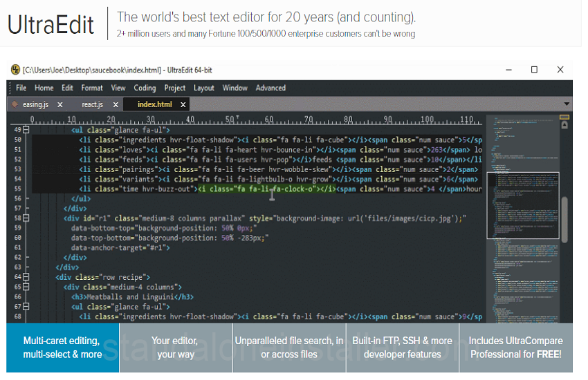This screenshot has width=588, height=380.
Task: Click the div id r1 line
Action: coord(265,218)
